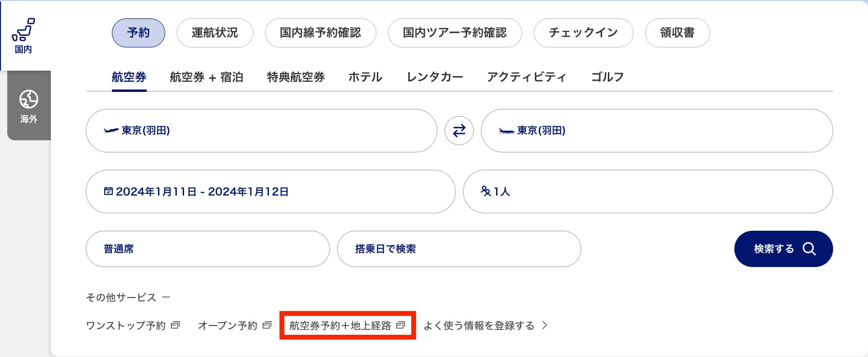The image size is (868, 357).
Task: Click the passenger icon beside 1人
Action: tap(485, 191)
